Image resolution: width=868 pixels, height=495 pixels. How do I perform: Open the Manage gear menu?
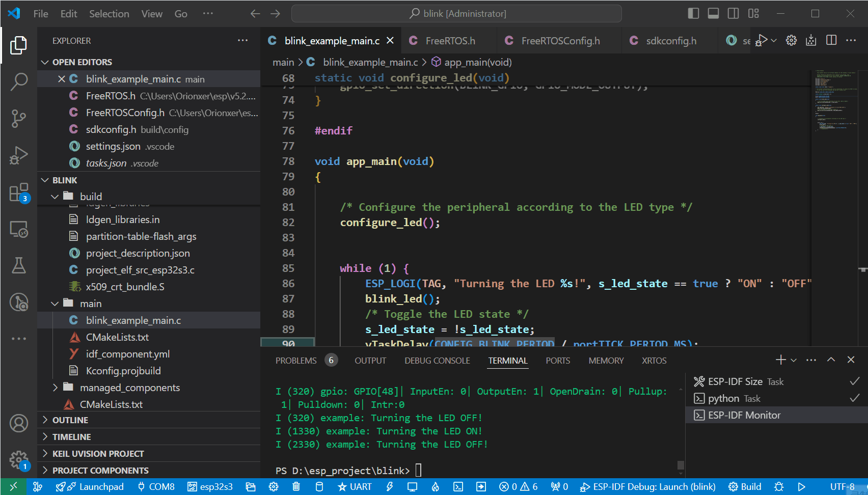click(x=19, y=460)
